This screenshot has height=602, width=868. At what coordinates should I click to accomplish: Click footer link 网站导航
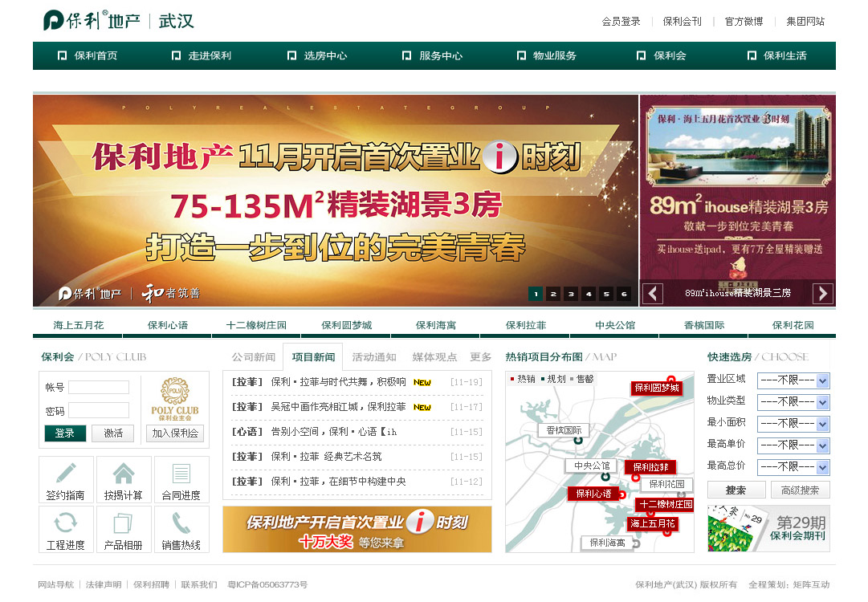click(x=55, y=584)
